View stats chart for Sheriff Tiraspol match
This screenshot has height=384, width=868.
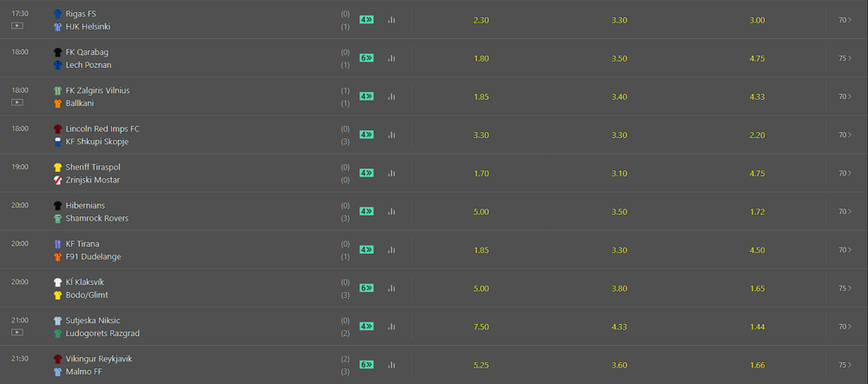pyautogui.click(x=391, y=173)
